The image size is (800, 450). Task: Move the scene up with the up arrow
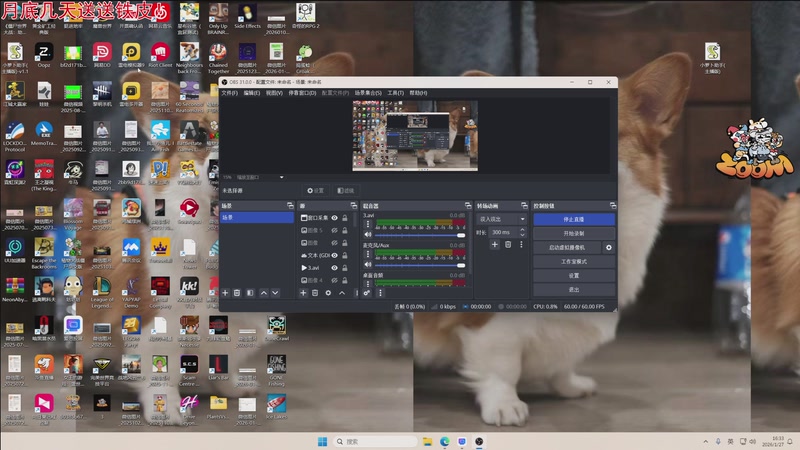pos(264,293)
